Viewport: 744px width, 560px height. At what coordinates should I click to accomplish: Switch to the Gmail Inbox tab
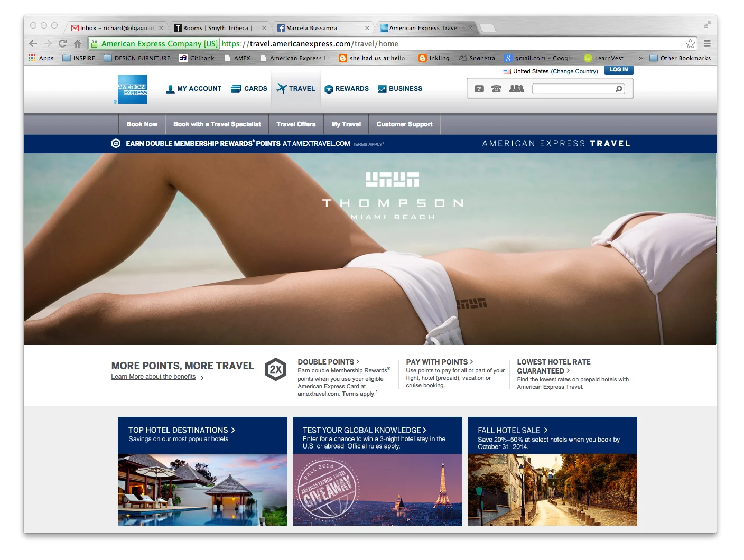coord(111,27)
